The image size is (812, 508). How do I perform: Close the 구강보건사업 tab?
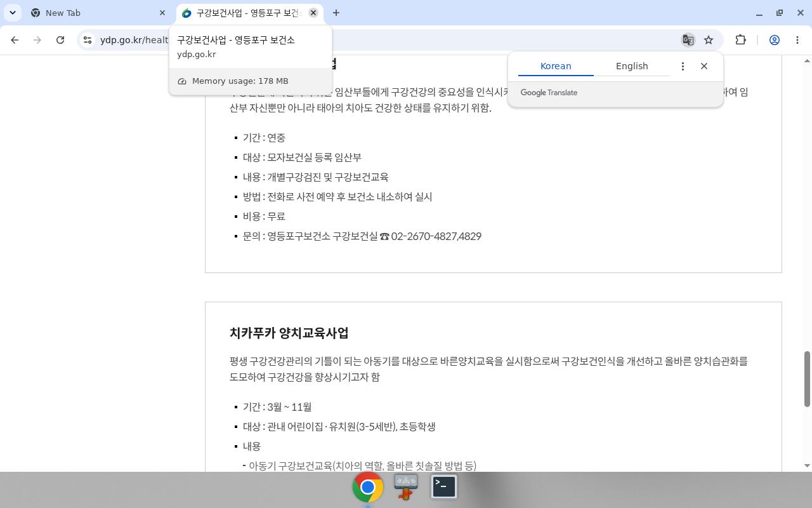[313, 13]
